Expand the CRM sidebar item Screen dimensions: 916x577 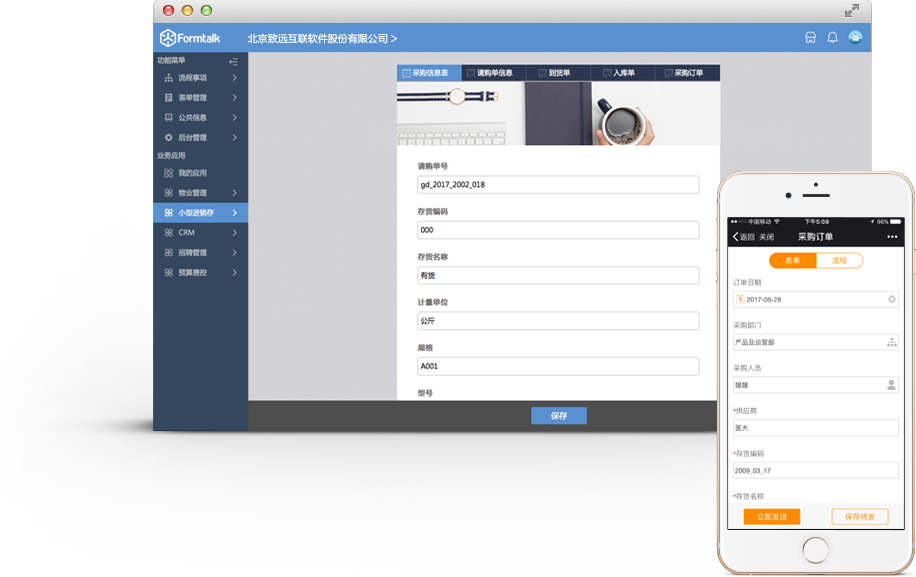[x=200, y=232]
